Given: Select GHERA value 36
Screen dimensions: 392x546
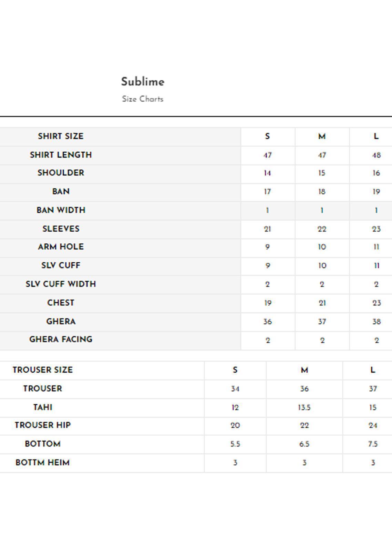Looking at the screenshot, I should tap(267, 322).
